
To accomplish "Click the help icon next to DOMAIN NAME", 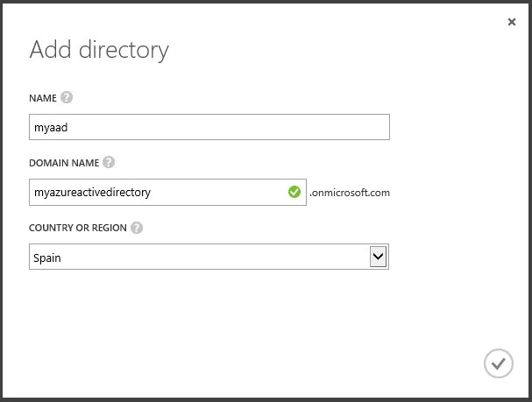I will tap(109, 162).
